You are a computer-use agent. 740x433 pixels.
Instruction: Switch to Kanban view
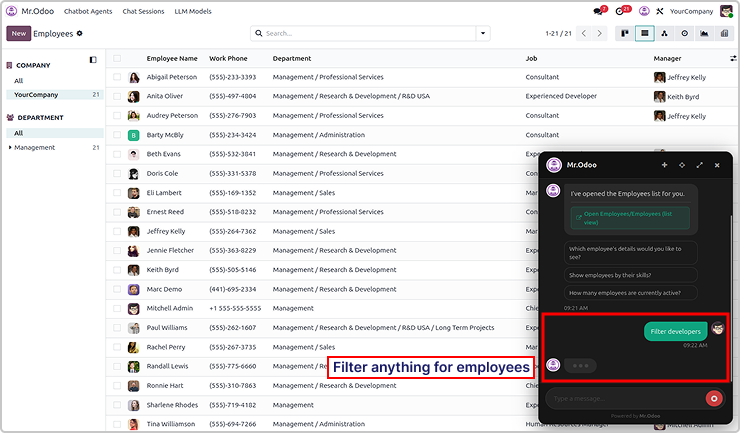coord(626,33)
